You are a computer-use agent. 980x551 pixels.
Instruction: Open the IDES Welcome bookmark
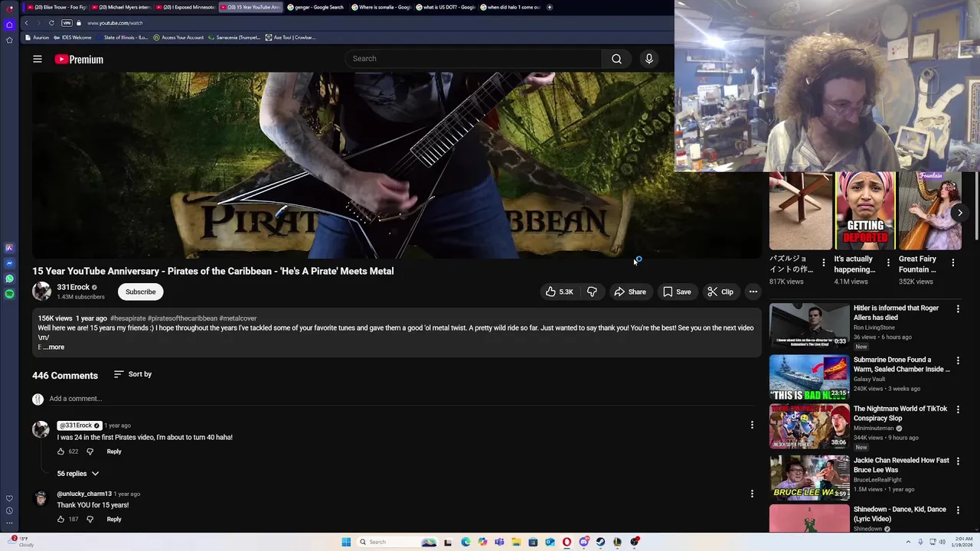(72, 37)
